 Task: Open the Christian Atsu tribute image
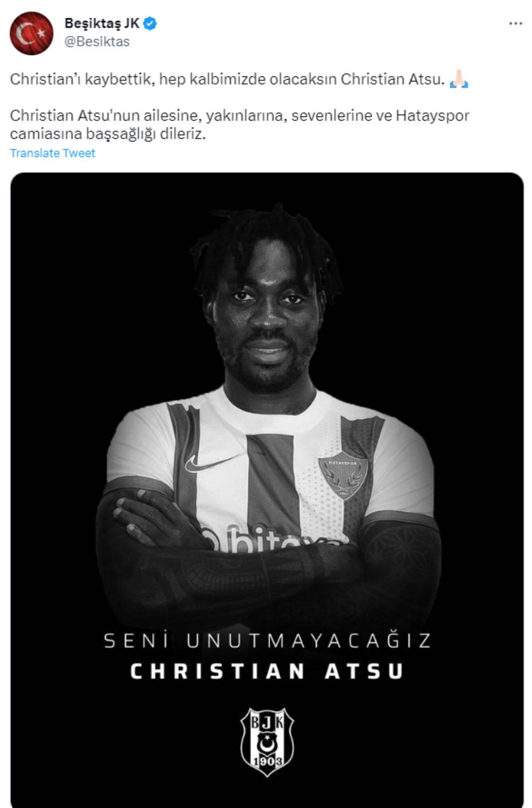click(267, 490)
